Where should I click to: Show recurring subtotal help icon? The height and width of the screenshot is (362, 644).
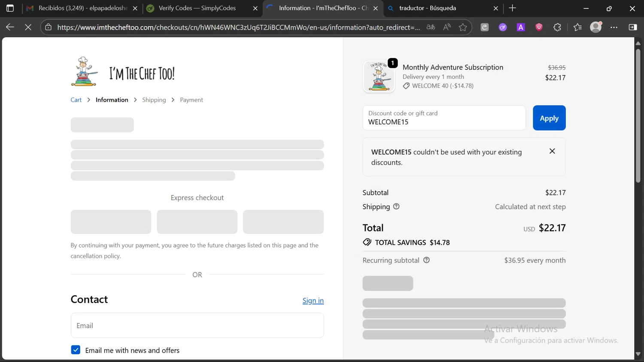tap(426, 260)
